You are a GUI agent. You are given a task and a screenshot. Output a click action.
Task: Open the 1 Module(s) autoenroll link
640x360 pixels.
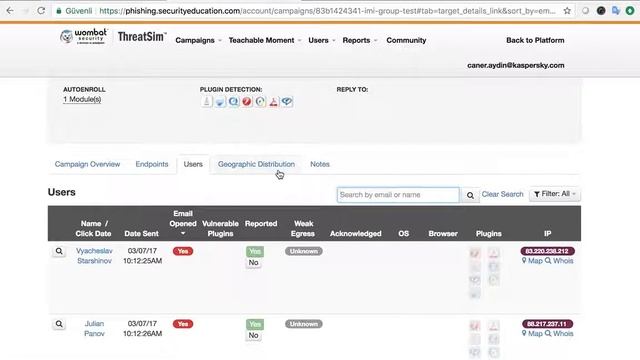click(x=82, y=99)
